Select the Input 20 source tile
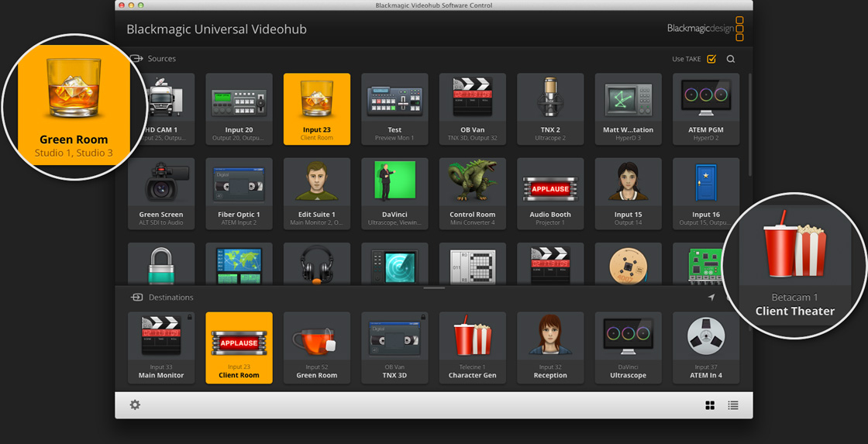This screenshot has height=444, width=868. pyautogui.click(x=239, y=109)
